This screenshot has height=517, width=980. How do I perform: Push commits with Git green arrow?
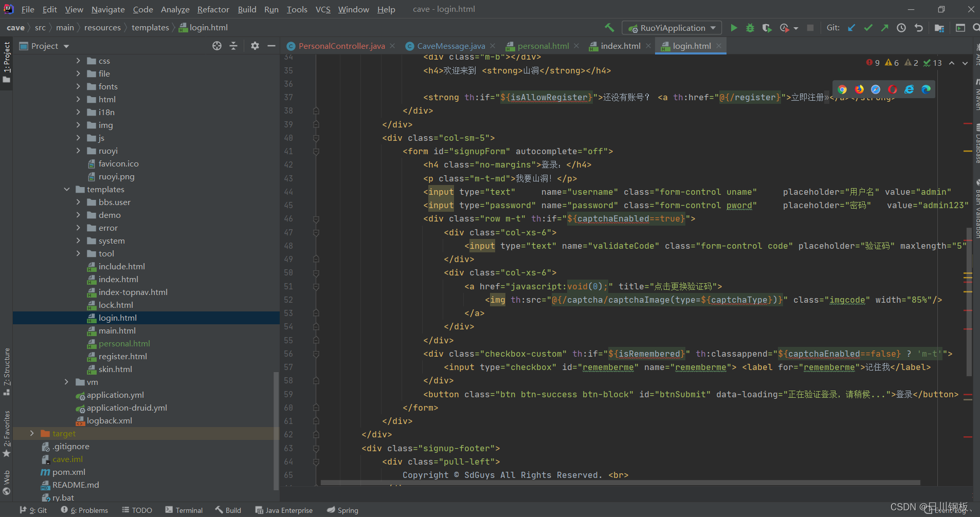[884, 28]
